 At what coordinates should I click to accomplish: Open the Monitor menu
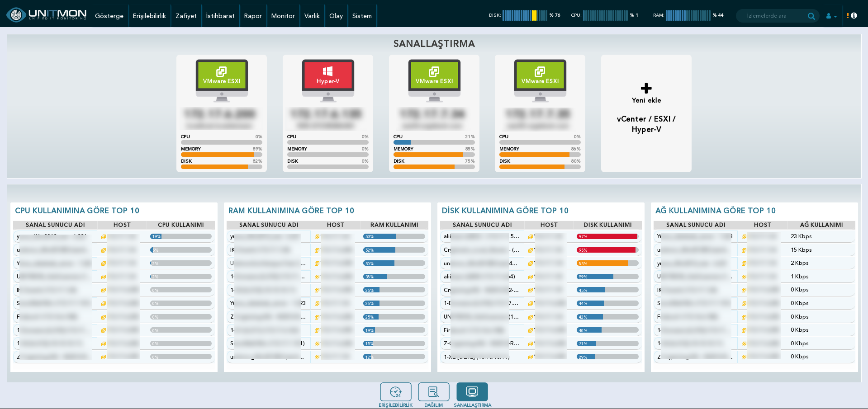(x=283, y=16)
